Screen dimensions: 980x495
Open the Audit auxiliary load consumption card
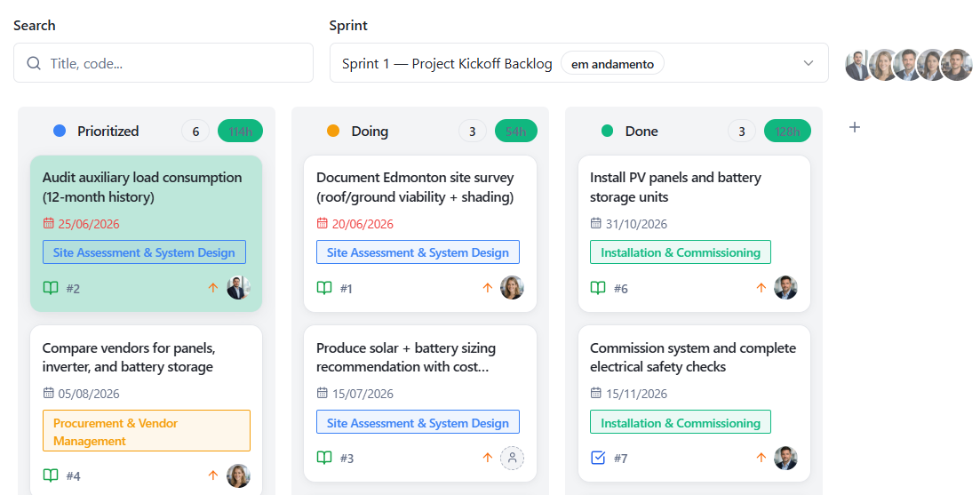147,234
